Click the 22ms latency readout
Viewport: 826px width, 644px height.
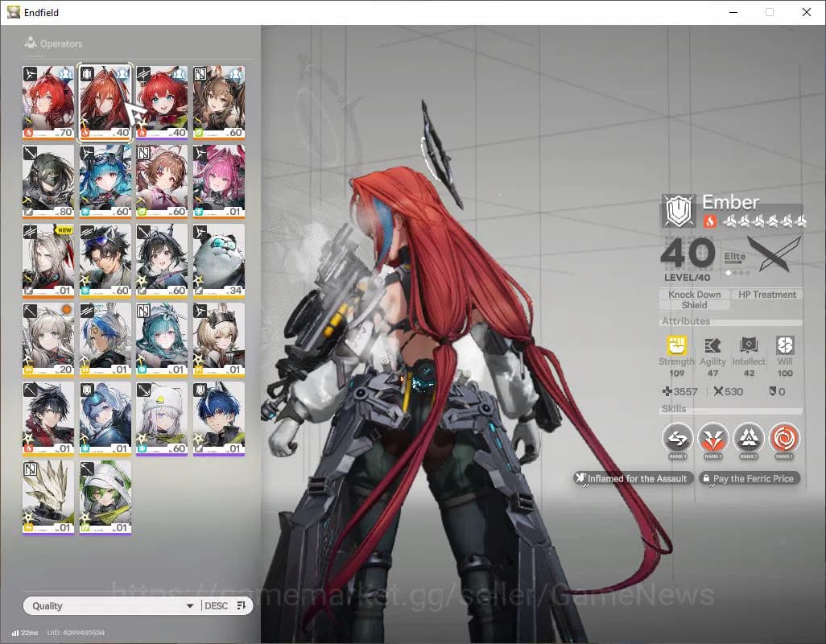click(x=30, y=633)
